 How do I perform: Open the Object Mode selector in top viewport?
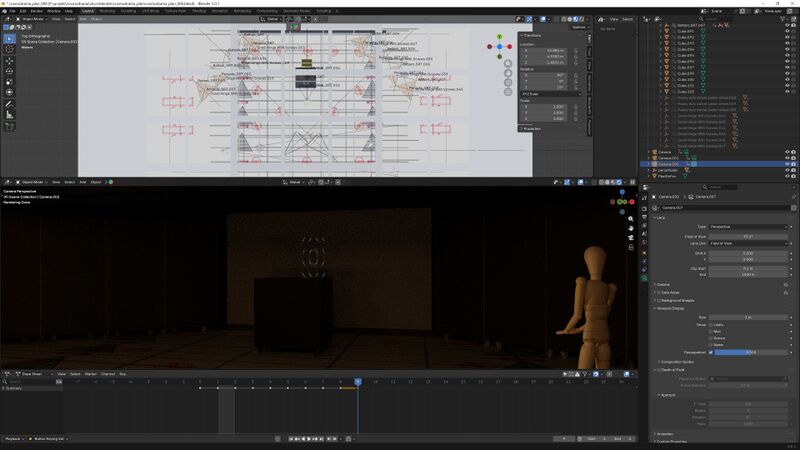pos(32,19)
